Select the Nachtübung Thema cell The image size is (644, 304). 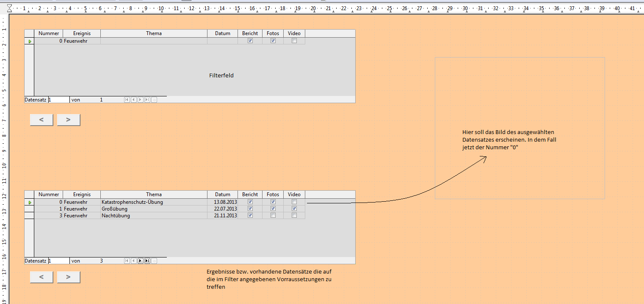point(154,216)
